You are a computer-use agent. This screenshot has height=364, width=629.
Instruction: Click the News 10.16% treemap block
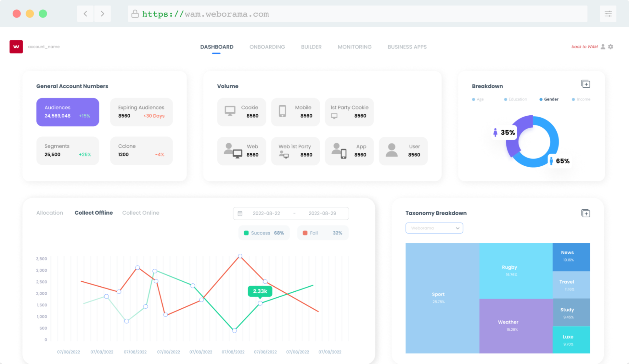click(x=571, y=257)
